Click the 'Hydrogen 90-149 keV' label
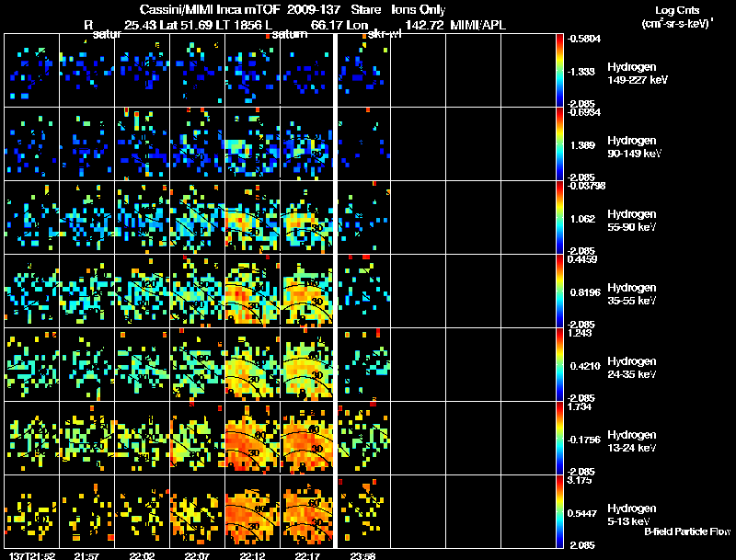Screen dimensions: 736x560 (634, 147)
